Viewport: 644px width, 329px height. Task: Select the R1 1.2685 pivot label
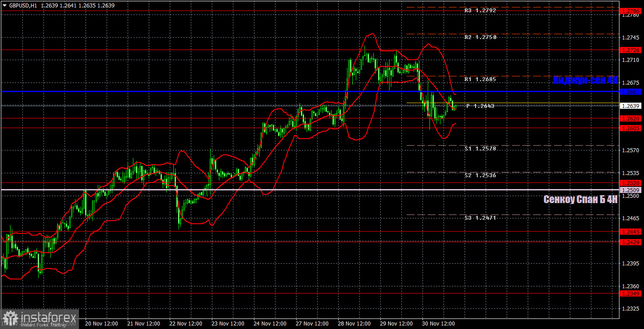pos(480,79)
